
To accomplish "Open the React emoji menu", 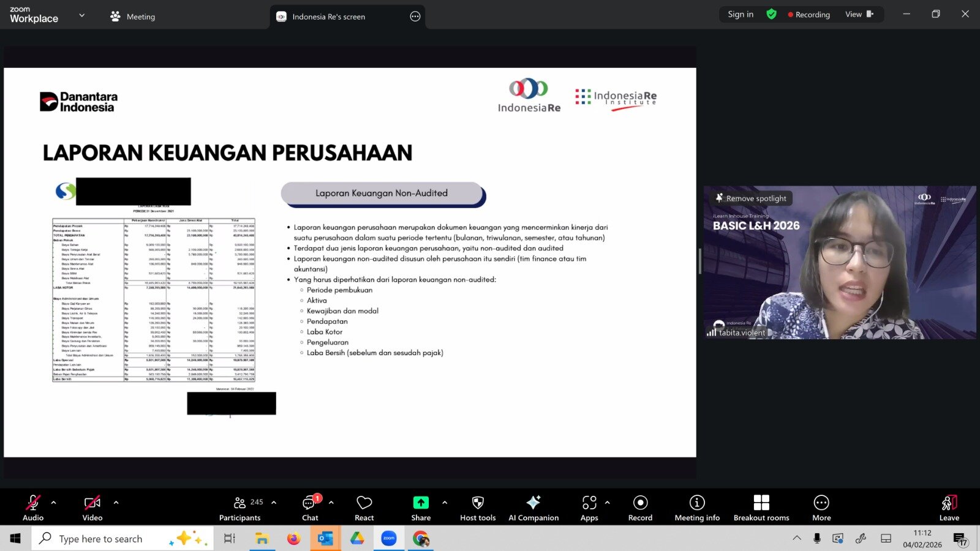I will [364, 508].
